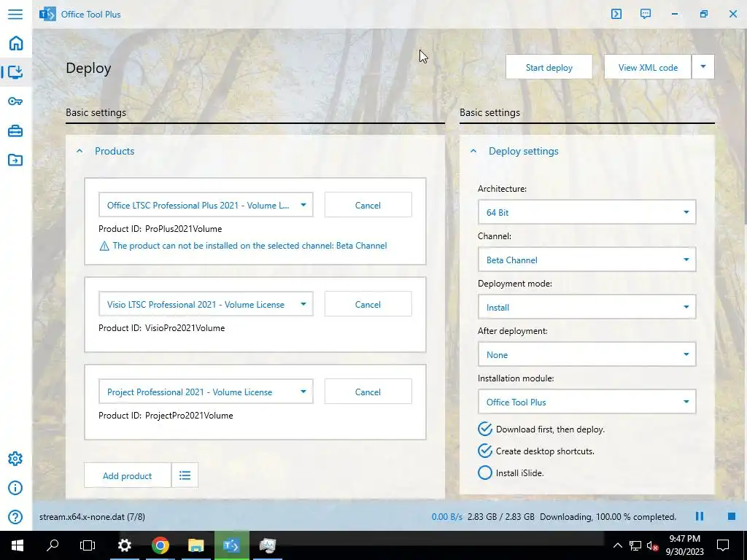Open the Project Professional 2021 product dropdown
The image size is (747, 560).
[x=206, y=392]
